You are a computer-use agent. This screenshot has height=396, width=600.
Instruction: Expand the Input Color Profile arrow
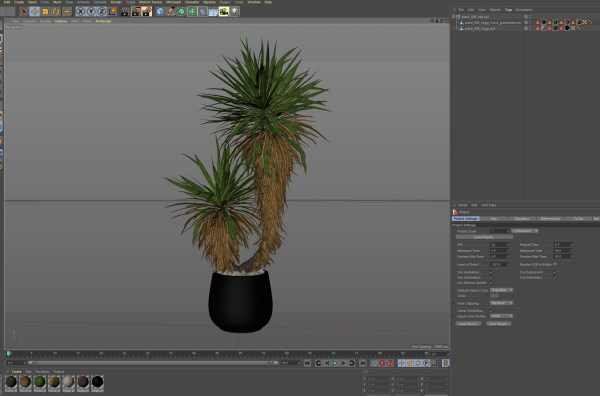tap(454, 316)
